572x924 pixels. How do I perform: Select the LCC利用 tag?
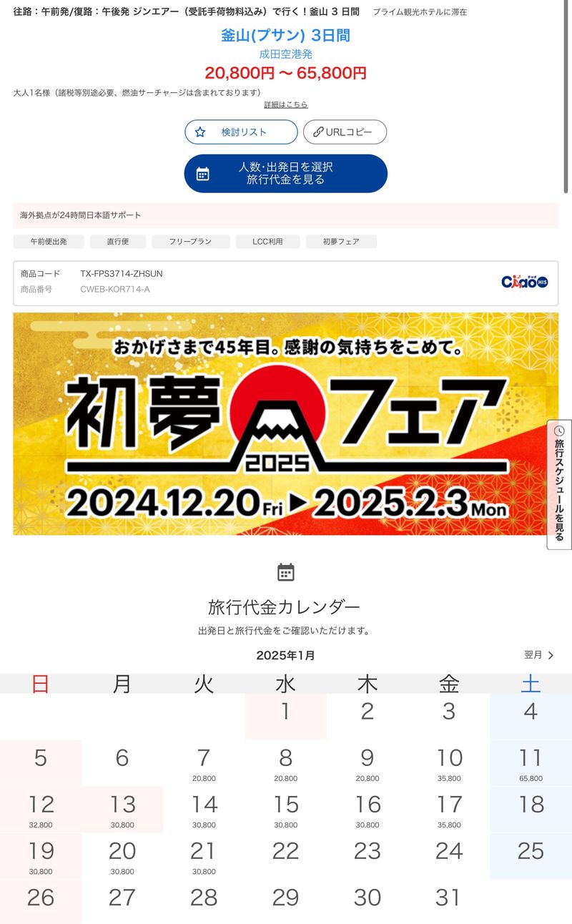click(267, 242)
